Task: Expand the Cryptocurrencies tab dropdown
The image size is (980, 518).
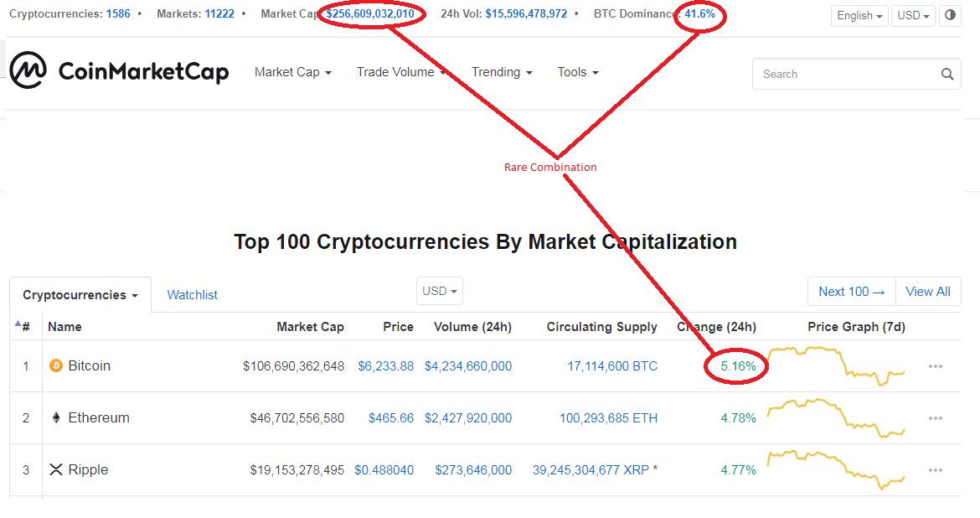Action: 80,295
